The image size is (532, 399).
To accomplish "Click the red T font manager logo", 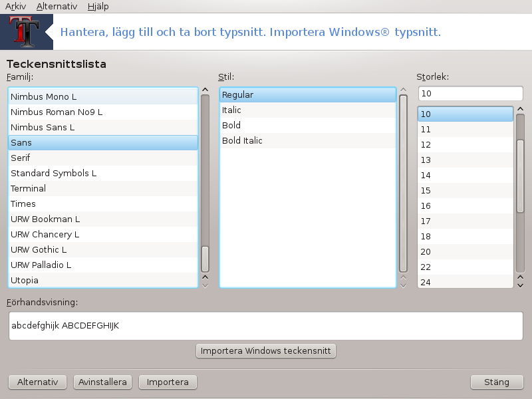I will click(24, 32).
